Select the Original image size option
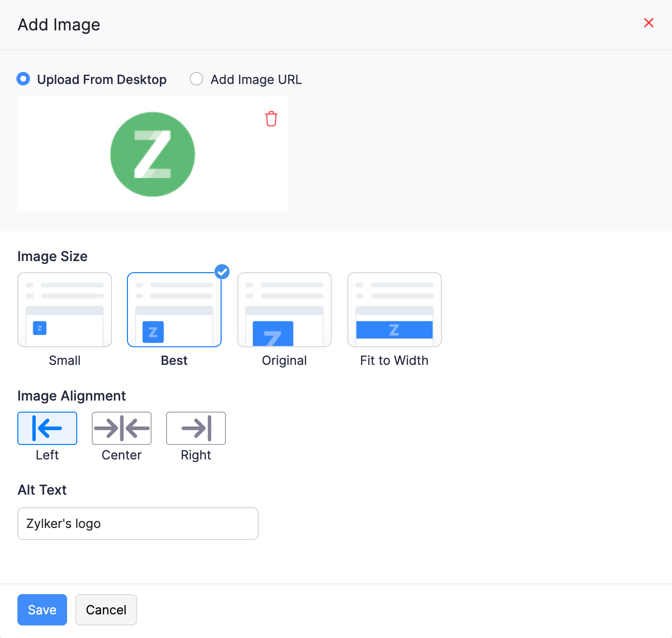 284,309
